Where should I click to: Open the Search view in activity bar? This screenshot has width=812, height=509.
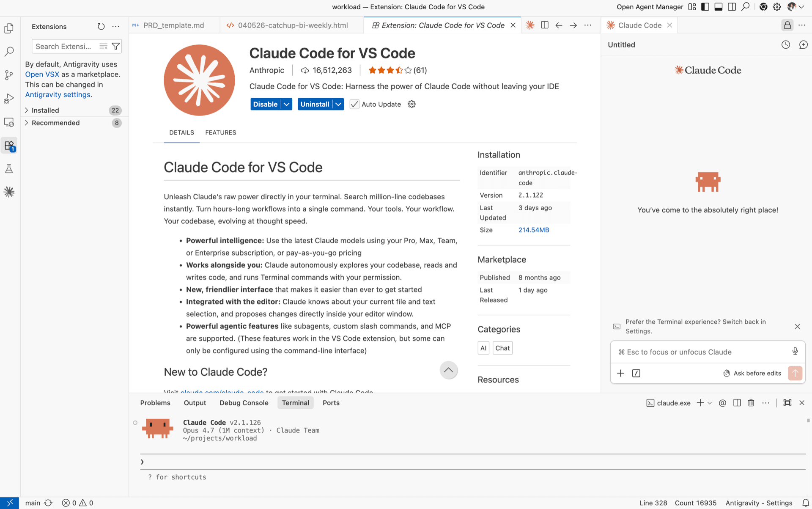click(x=9, y=52)
